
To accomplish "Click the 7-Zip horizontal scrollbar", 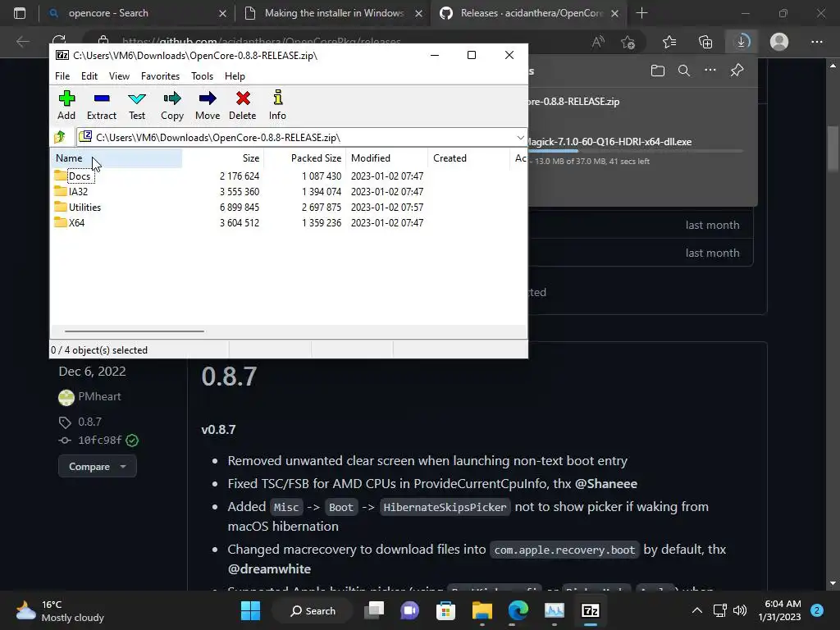I will click(x=134, y=331).
